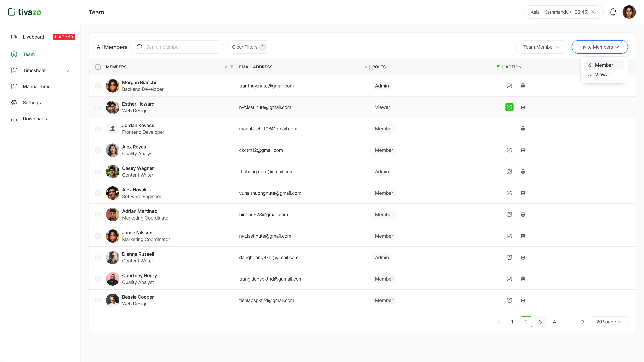This screenshot has height=362, width=644.
Task: Open the user profile avatar
Action: (629, 12)
